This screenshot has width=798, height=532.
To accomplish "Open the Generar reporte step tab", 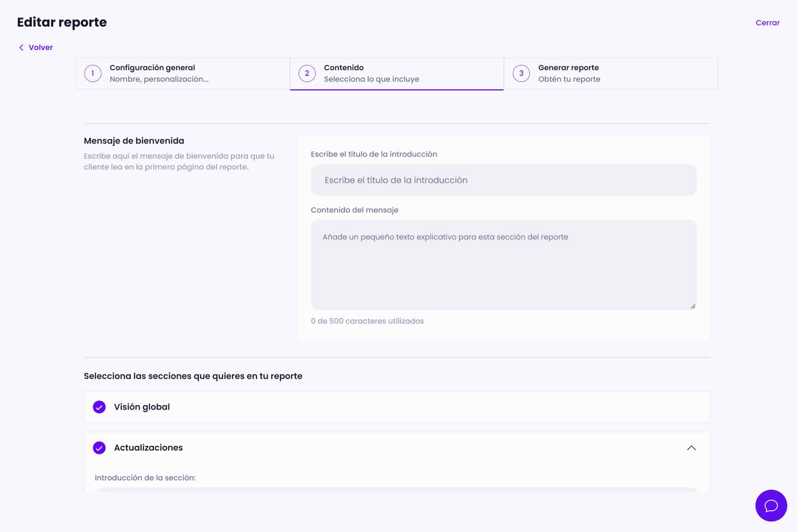I will tap(611, 73).
